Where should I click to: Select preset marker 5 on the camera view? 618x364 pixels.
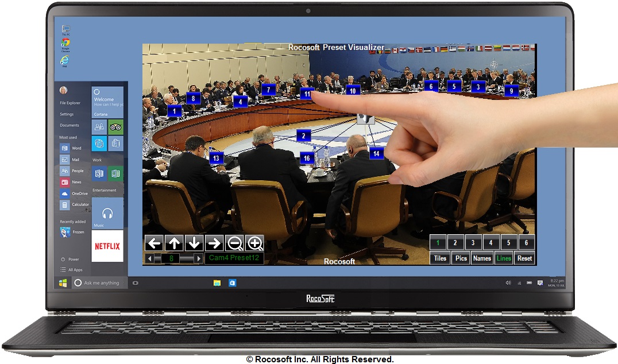[x=454, y=86]
